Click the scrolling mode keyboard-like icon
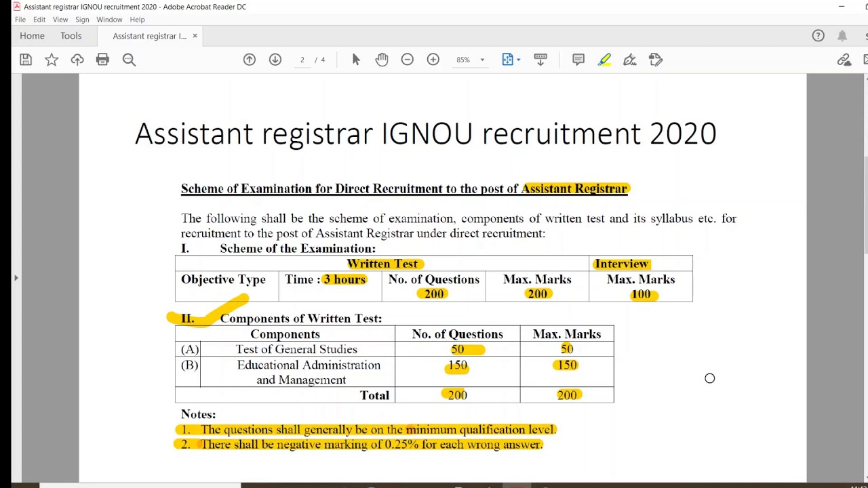Image resolution: width=868 pixels, height=488 pixels. 540,60
